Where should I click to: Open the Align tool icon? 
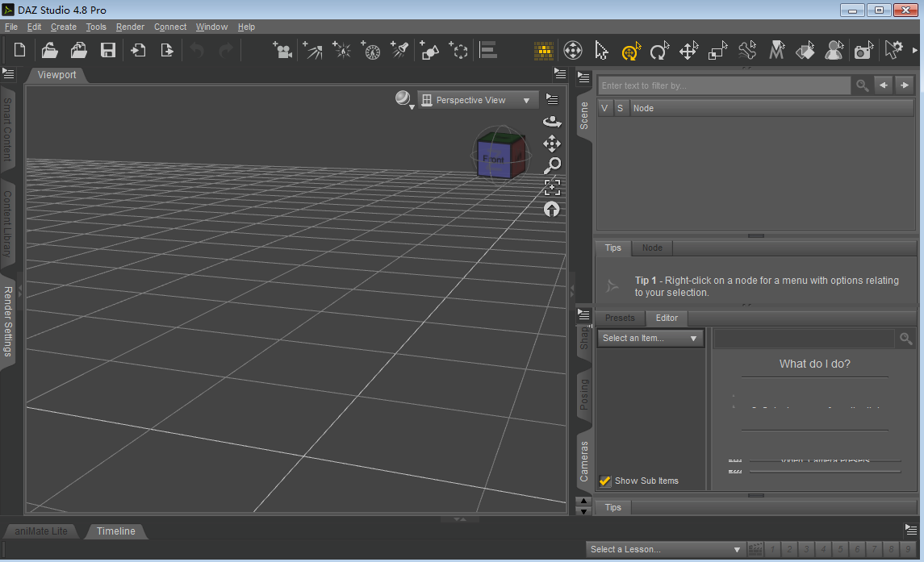pos(488,50)
